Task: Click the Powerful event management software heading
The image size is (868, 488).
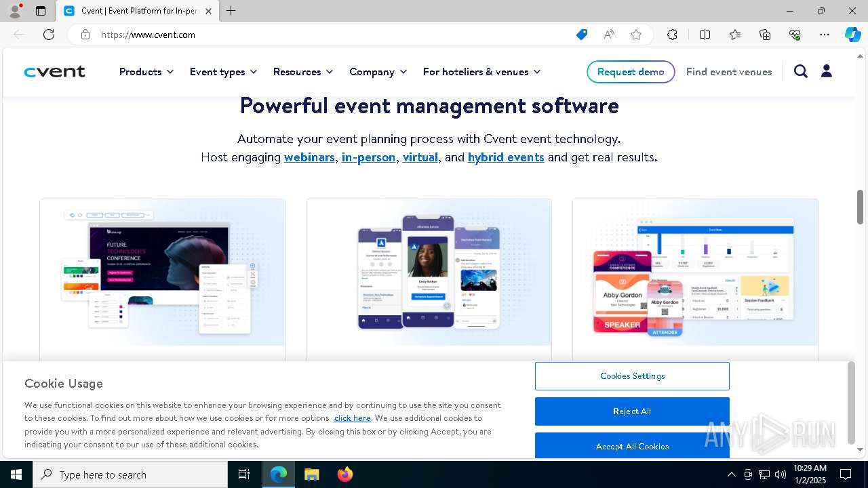Action: pyautogui.click(x=429, y=106)
